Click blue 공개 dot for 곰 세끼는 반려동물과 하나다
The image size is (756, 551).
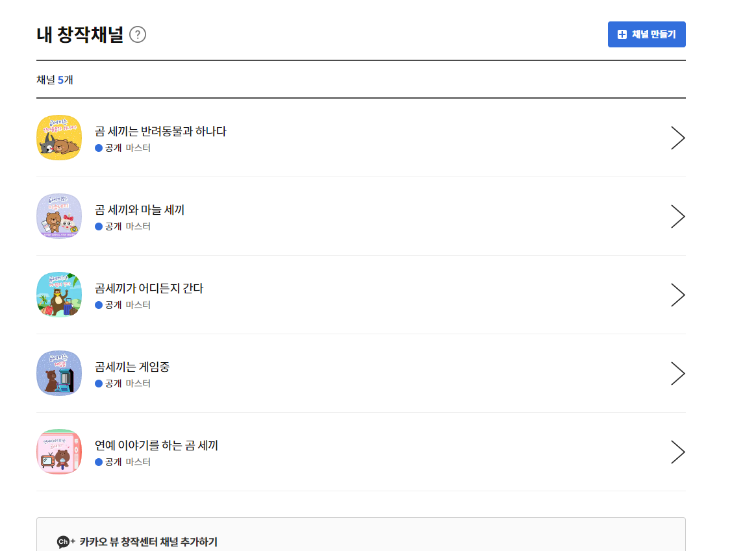[98, 148]
